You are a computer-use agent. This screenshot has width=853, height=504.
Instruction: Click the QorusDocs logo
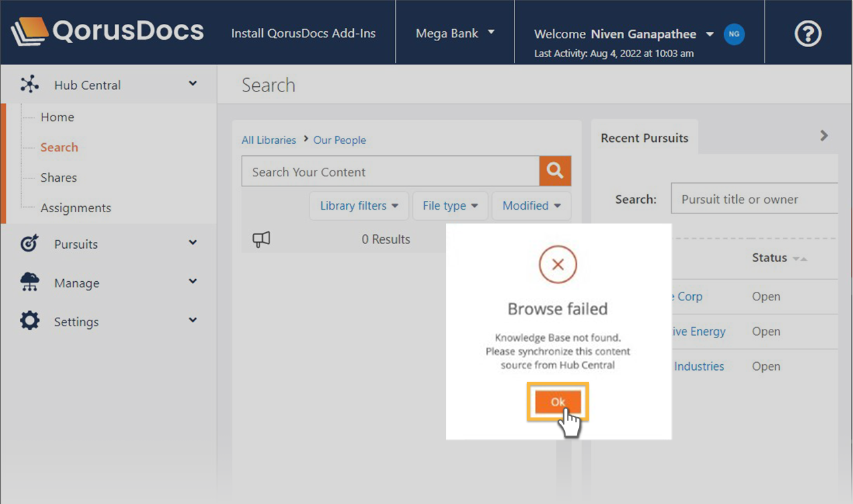[106, 32]
